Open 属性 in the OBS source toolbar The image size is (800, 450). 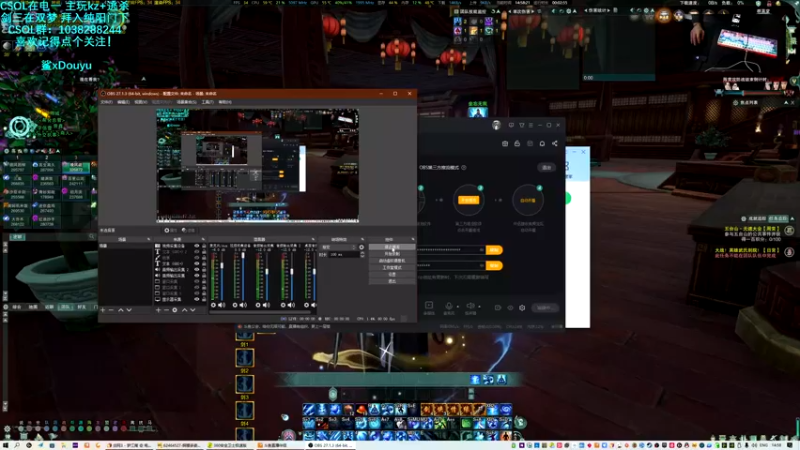170,230
